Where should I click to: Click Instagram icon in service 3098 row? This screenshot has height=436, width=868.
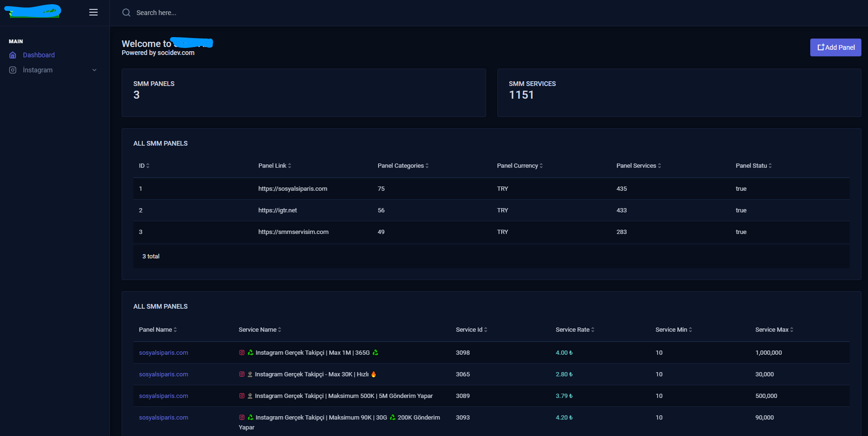pos(242,352)
